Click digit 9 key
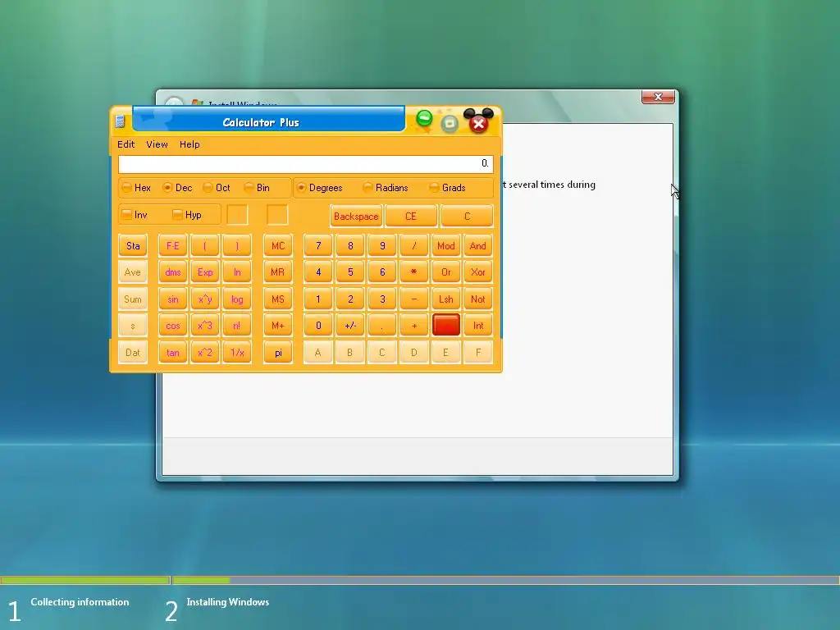840x630 pixels. [382, 246]
